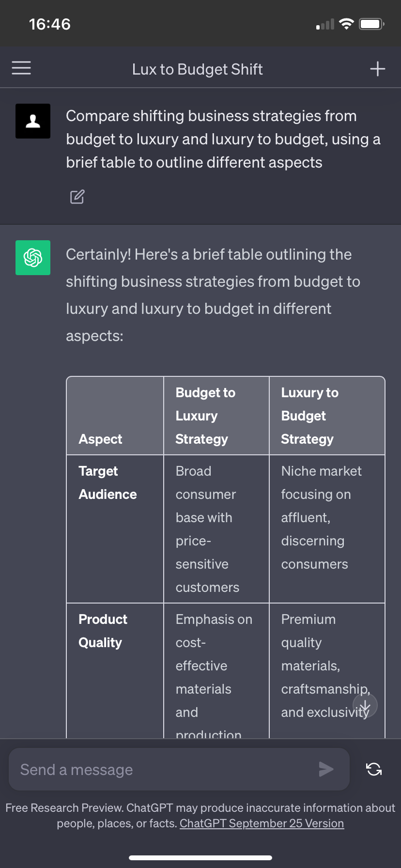This screenshot has height=868, width=401.
Task: Select Luxury to Budget Strategy header
Action: [310, 416]
